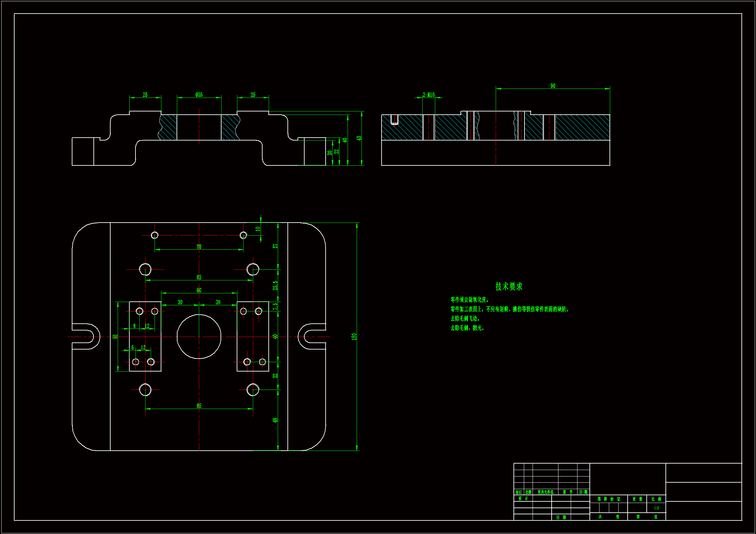Select the 55 dimension beside the left rectangle
This screenshot has height=534, width=756.
[115, 337]
